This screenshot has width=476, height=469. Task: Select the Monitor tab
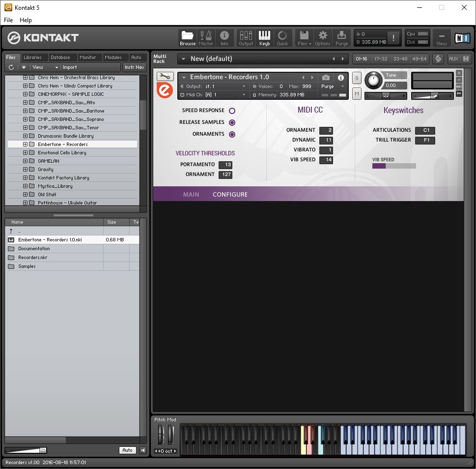pyautogui.click(x=88, y=58)
